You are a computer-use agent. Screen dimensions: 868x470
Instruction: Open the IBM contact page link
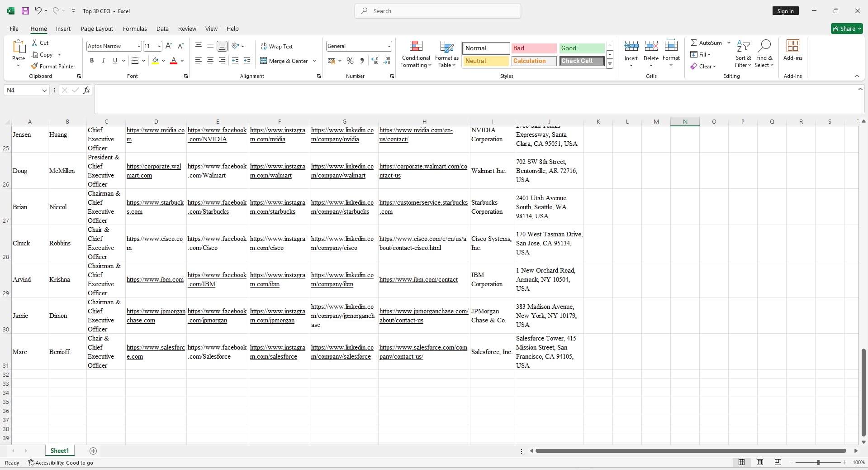coord(418,279)
